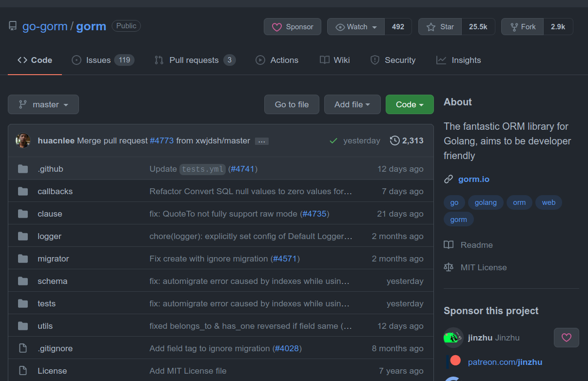Screen dimensions: 588x381
Task: Click the .gitignore file icon
Action: 22,348
